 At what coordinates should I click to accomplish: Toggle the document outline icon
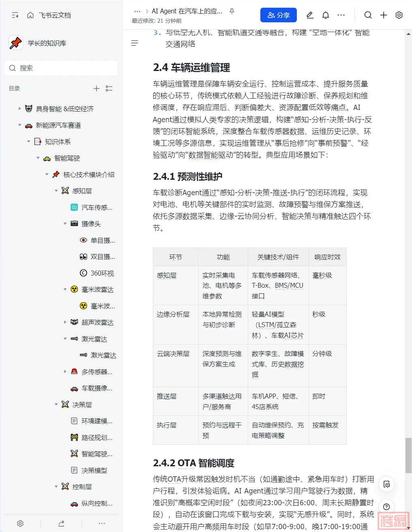(135, 43)
